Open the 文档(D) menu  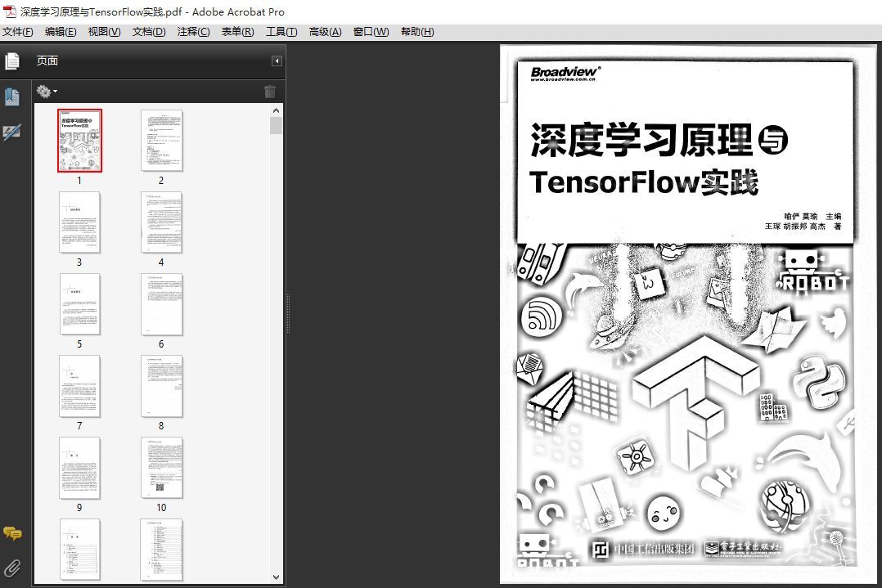click(149, 31)
